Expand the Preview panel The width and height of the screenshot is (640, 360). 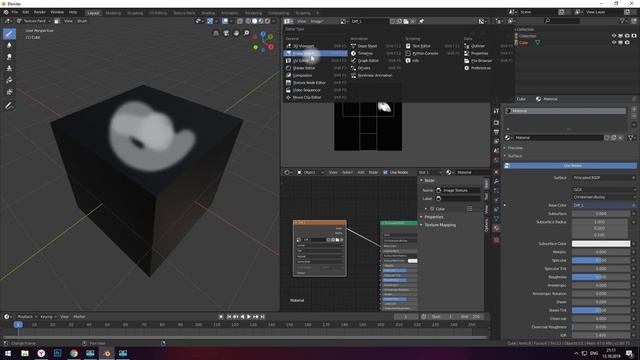coord(515,148)
